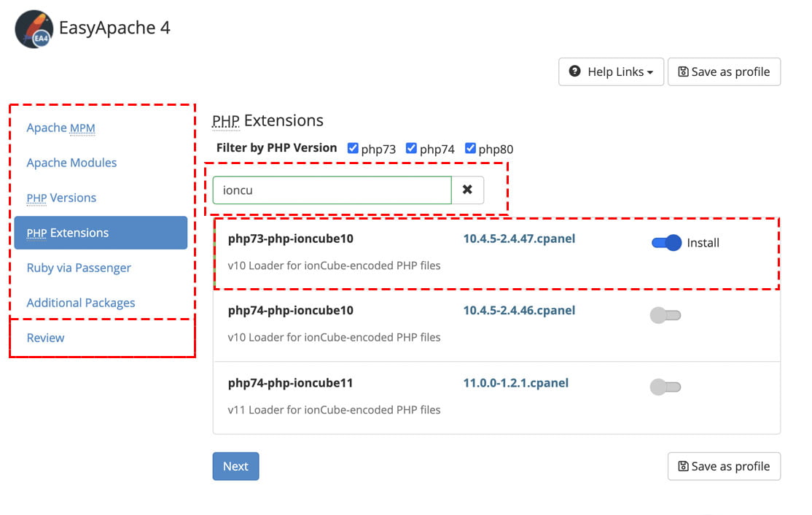
Task: Click the Next button
Action: click(235, 466)
